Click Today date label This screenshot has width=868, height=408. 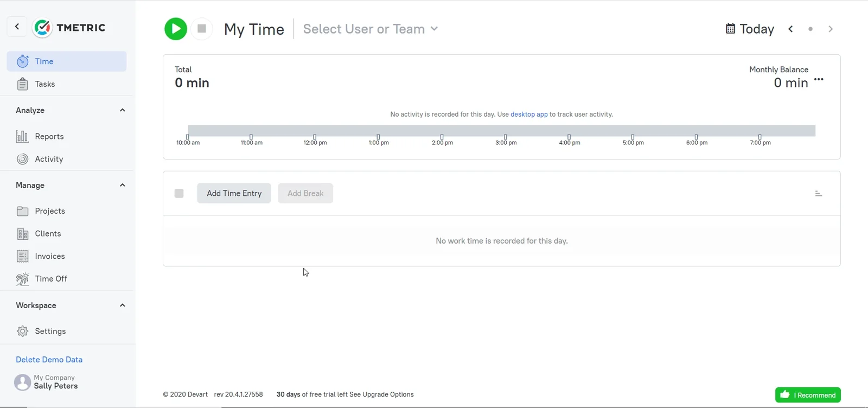tap(757, 29)
